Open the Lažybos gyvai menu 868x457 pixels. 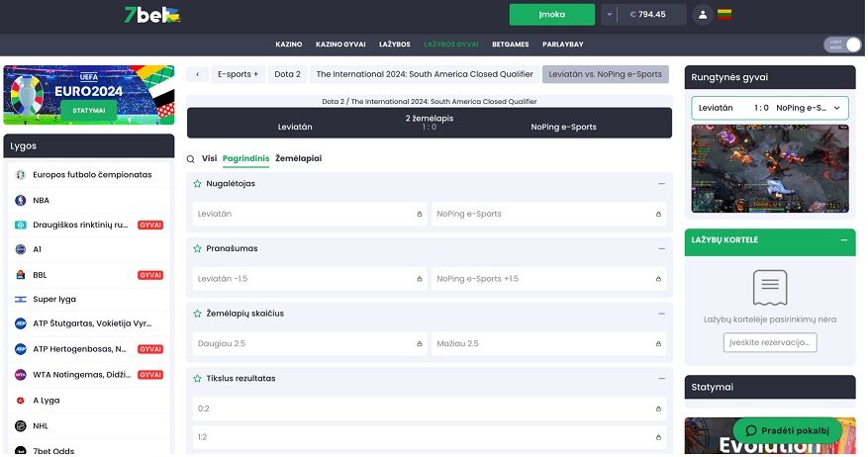451,45
